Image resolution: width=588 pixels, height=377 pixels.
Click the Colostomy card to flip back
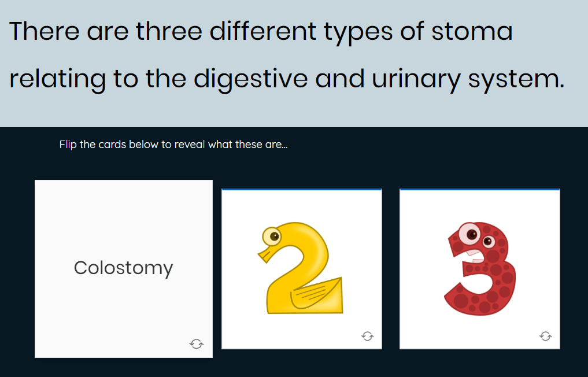(124, 269)
